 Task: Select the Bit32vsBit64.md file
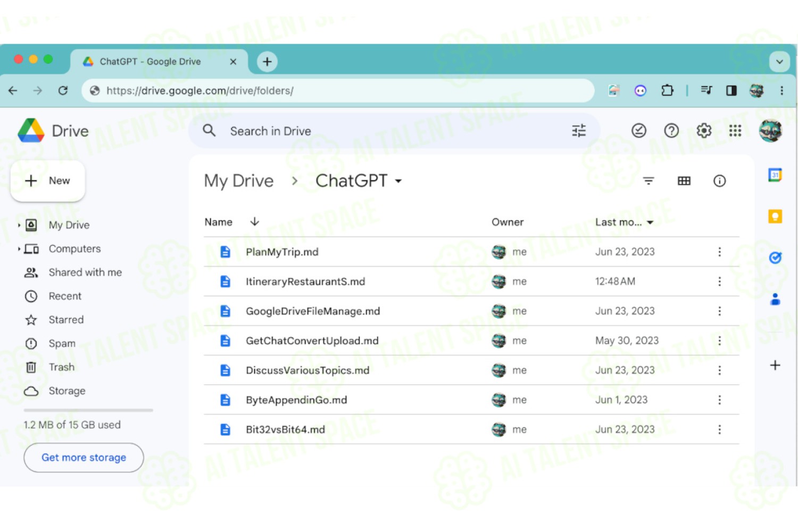tap(471, 429)
